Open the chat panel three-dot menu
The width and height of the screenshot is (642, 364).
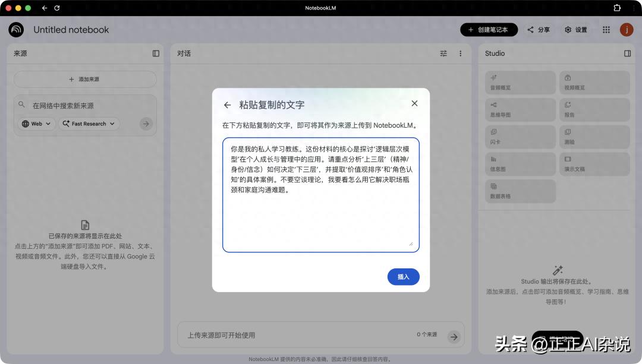point(461,53)
